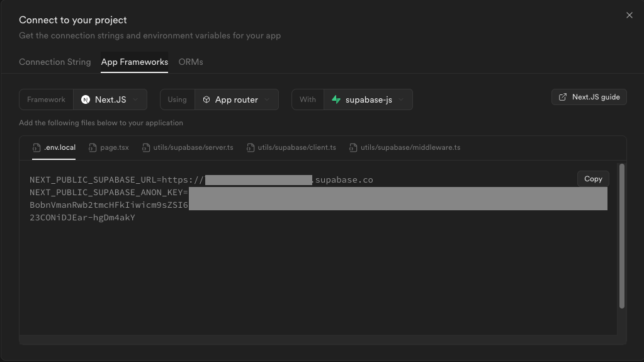Select the page.tsx file tab
Screen dimensions: 644x362
(109, 147)
